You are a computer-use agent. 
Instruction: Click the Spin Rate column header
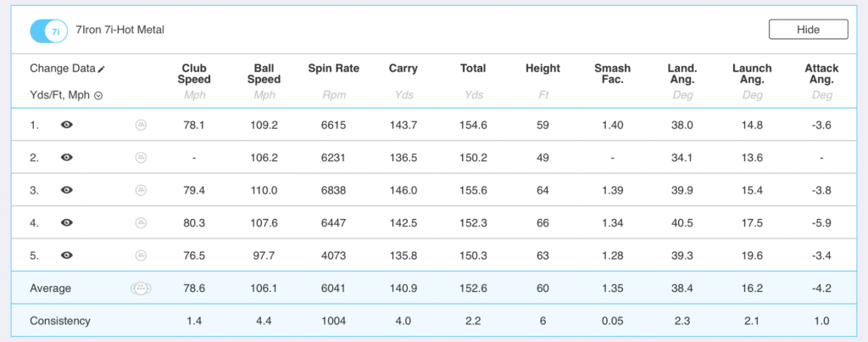331,68
